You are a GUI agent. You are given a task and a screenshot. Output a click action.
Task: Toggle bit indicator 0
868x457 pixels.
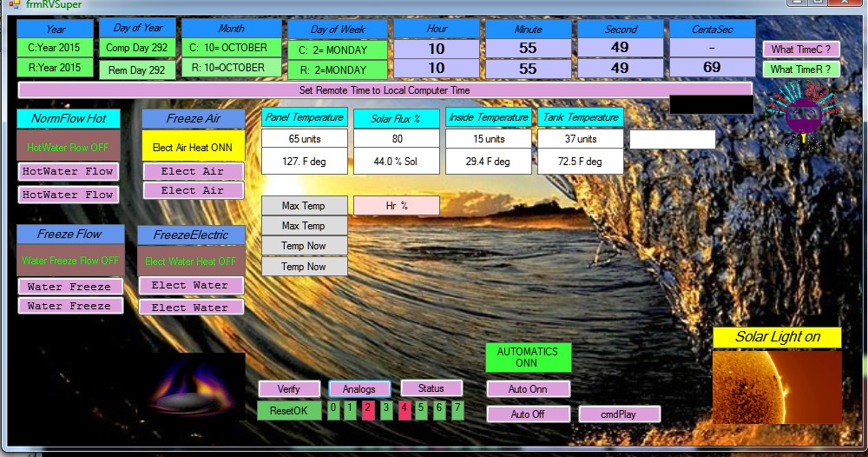333,410
